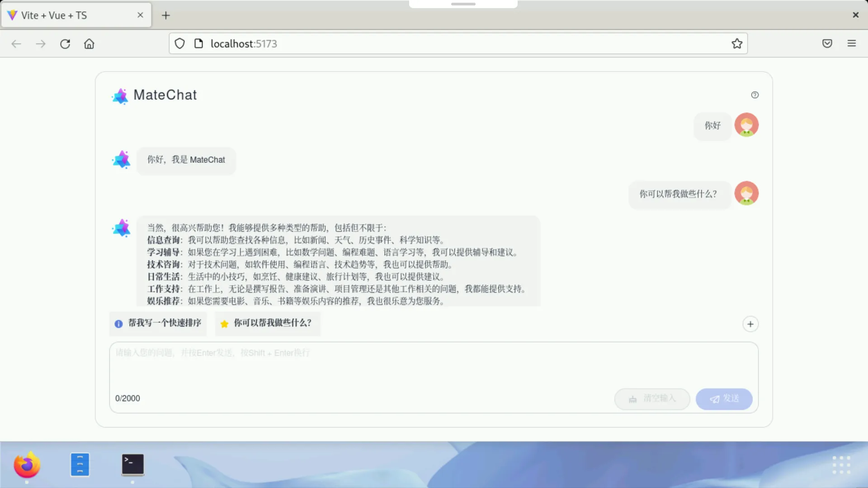Open the Pocket save icon

click(x=827, y=44)
